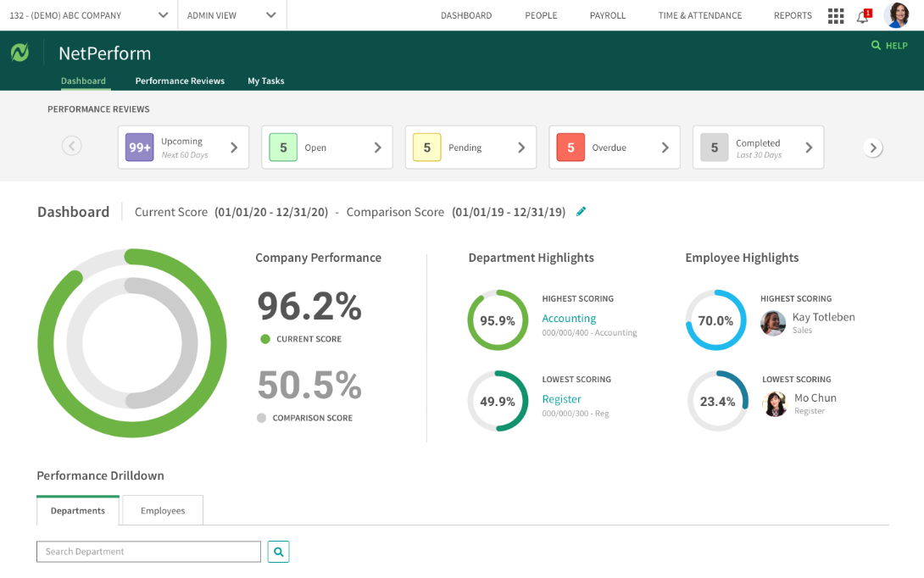Click the pencil icon to edit score dates

pyautogui.click(x=581, y=212)
